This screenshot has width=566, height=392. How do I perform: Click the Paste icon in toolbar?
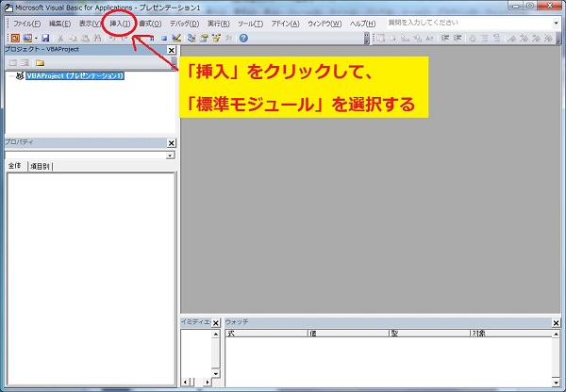(85, 38)
